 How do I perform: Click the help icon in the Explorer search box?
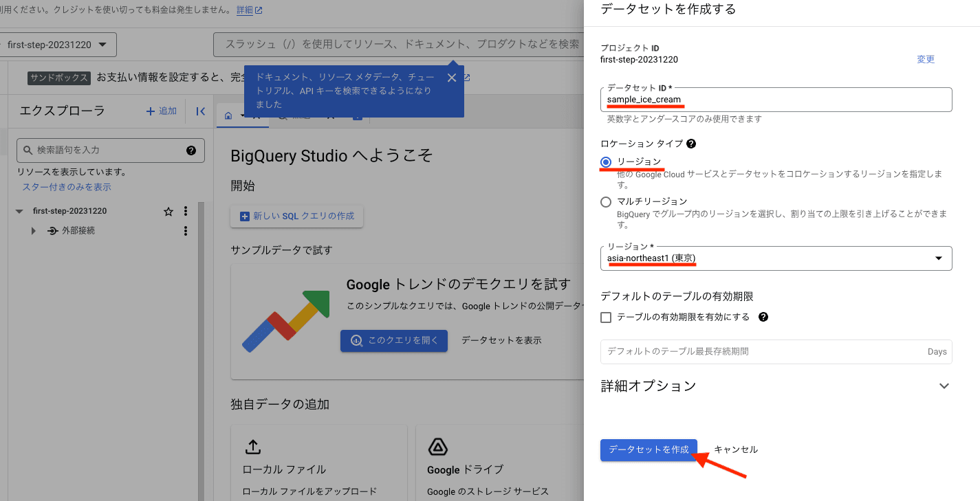(191, 150)
